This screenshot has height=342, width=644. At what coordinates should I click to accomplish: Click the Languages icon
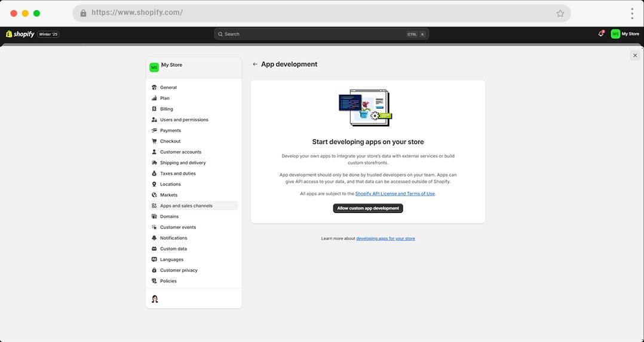coord(154,260)
